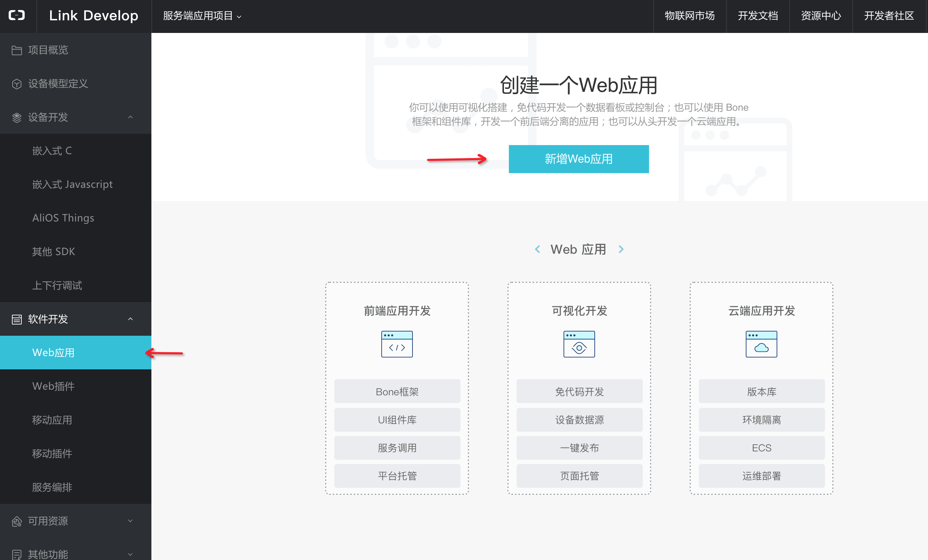Viewport: 928px width, 560px height.
Task: Click the 页面托管 button
Action: (x=579, y=476)
